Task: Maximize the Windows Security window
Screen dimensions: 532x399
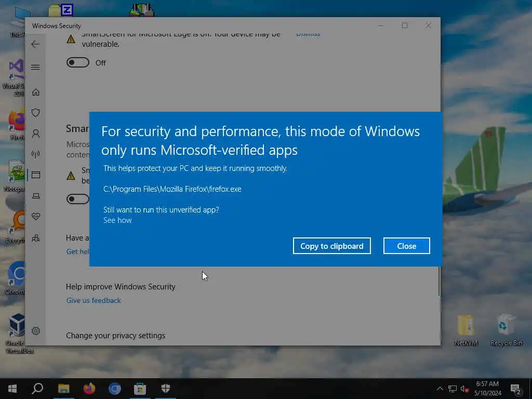Action: (404, 25)
